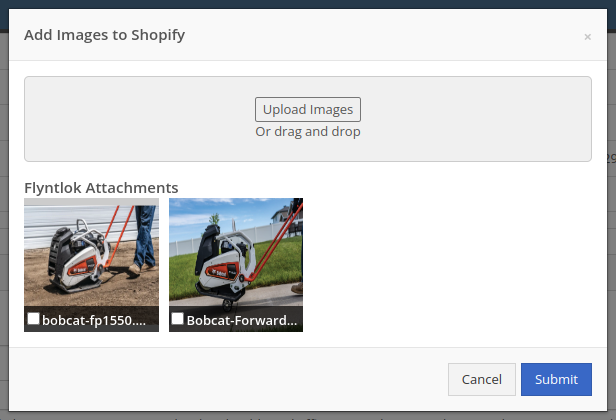Viewport: 616px width, 420px height.
Task: Click the dark navy bar above the dialog
Action: [308, 4]
